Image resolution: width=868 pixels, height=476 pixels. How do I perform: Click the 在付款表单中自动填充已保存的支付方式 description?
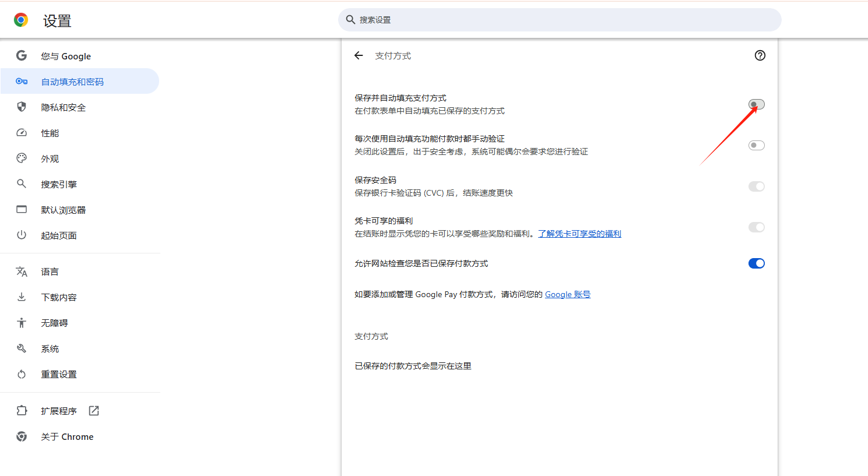(430, 111)
